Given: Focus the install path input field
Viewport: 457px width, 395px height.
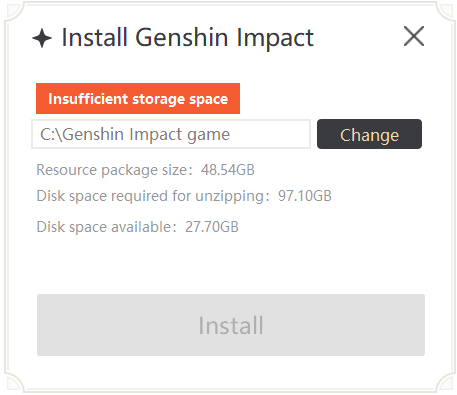Looking at the screenshot, I should pyautogui.click(x=171, y=134).
